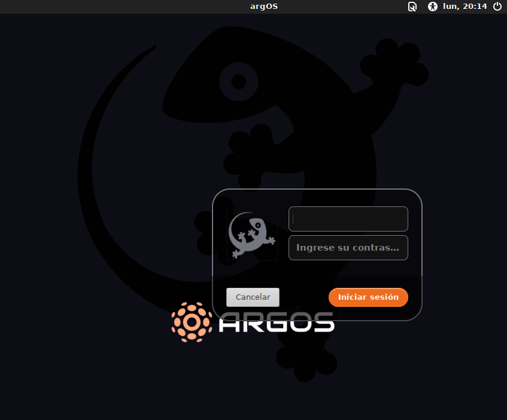Click the eye of the wallpaper gecko

coord(238,81)
